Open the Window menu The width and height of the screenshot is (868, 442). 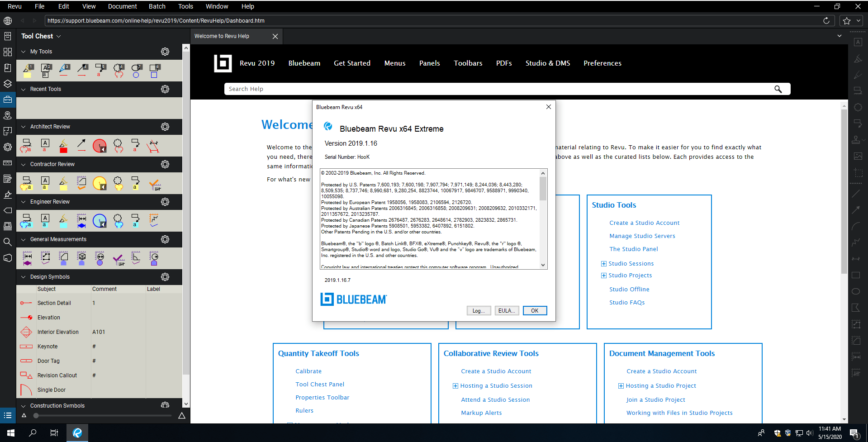[217, 6]
